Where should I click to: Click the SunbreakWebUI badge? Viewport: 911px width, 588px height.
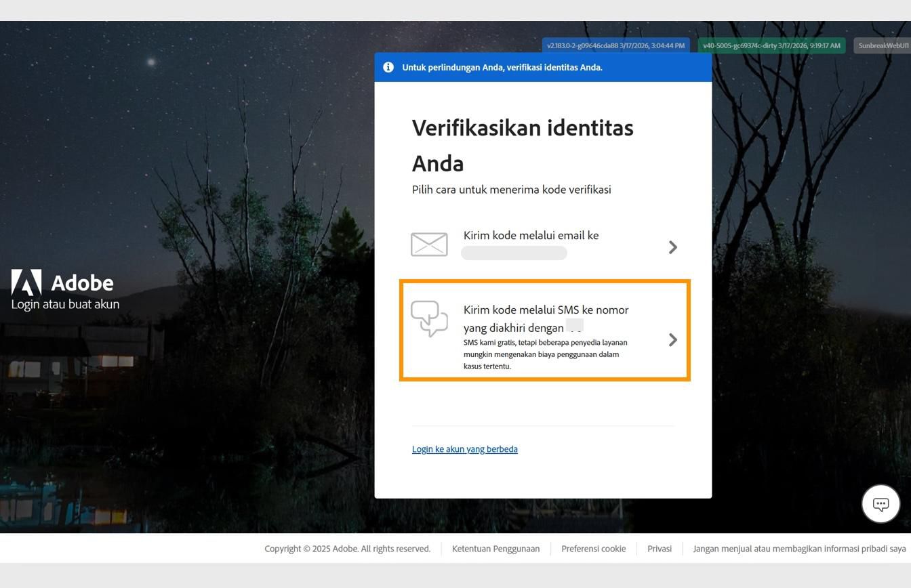(883, 45)
